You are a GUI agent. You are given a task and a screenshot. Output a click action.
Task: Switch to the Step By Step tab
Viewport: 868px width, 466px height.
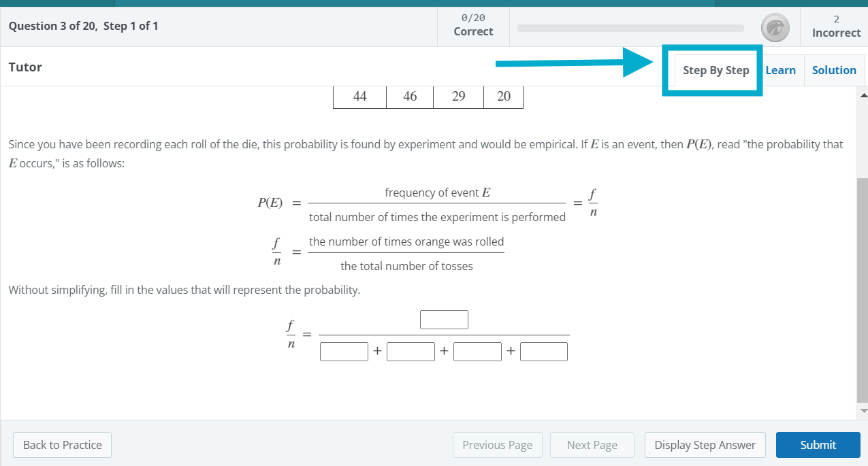(x=716, y=70)
